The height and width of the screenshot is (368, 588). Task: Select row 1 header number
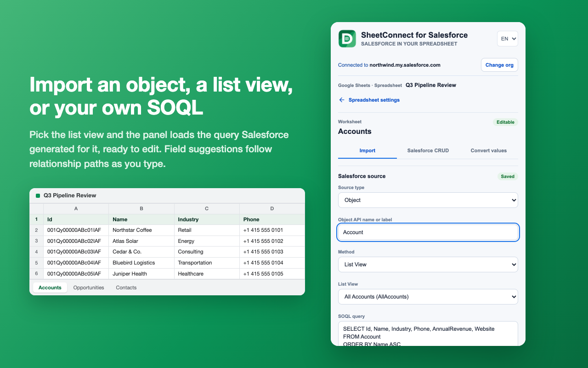point(36,219)
